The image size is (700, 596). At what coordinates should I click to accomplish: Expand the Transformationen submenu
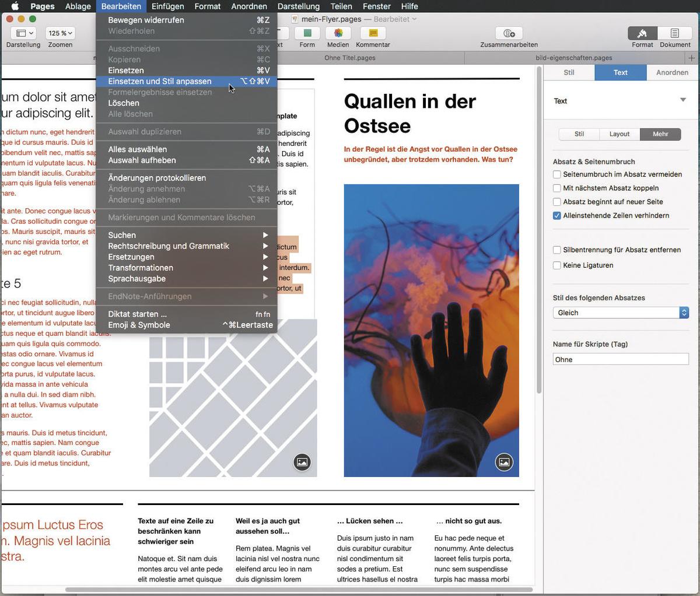[187, 268]
